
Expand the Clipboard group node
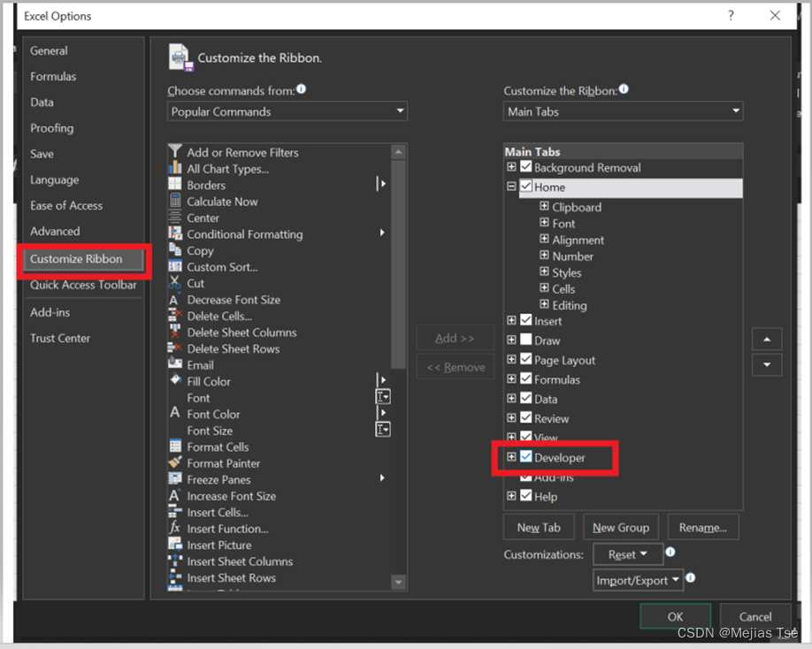click(544, 206)
